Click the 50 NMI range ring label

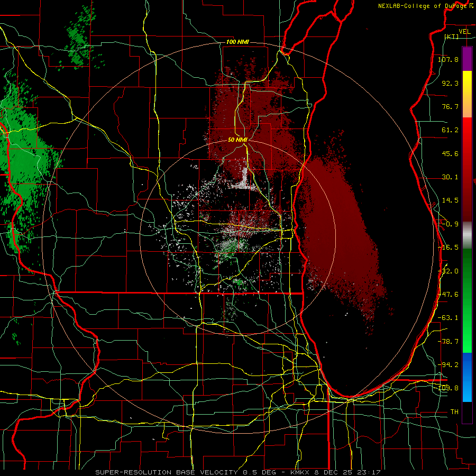click(237, 140)
